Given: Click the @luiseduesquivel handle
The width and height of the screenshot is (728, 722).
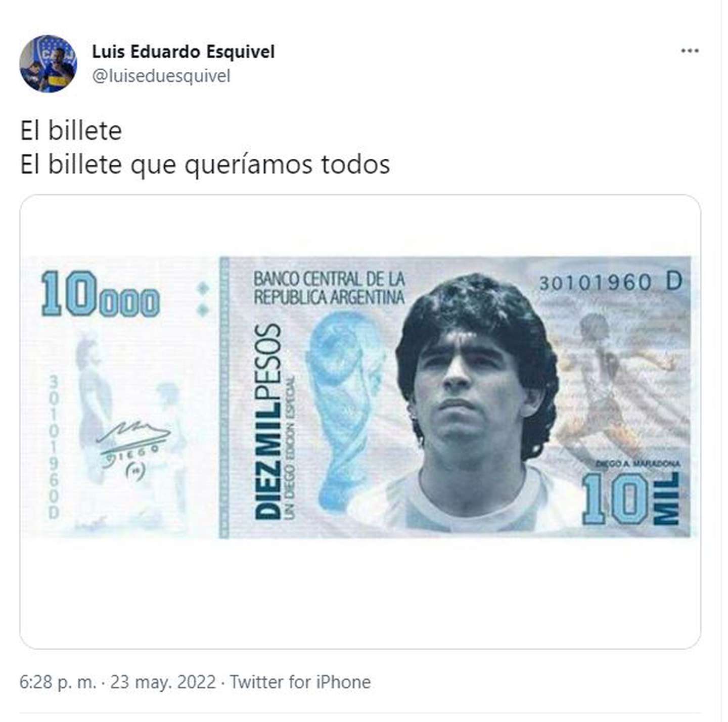Looking at the screenshot, I should (161, 76).
